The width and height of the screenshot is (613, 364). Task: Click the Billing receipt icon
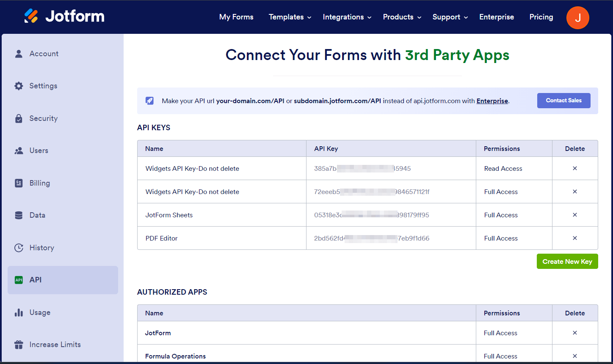click(19, 183)
